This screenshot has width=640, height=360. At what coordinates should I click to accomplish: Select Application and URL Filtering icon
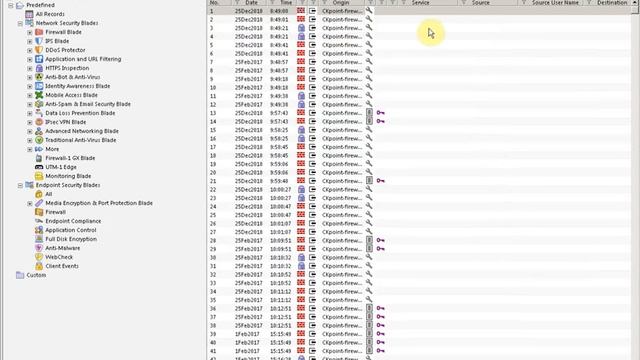point(39,59)
